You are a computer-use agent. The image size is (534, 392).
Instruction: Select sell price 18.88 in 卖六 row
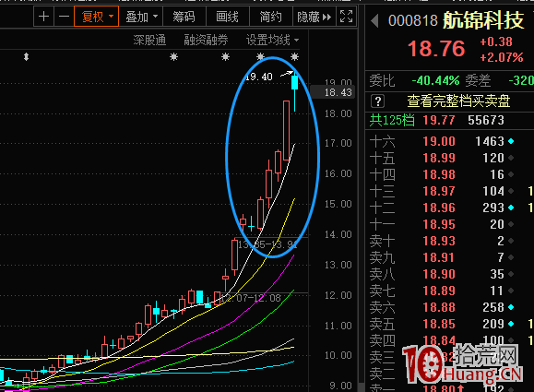coord(439,307)
